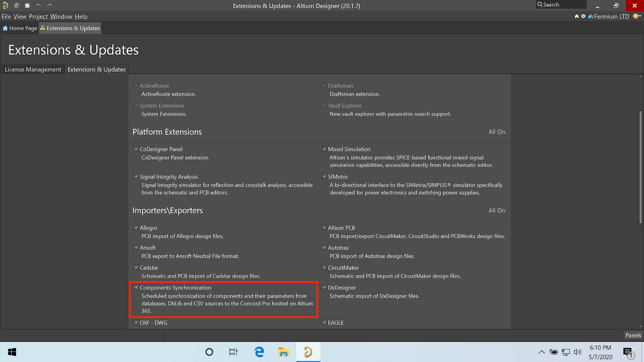Click the scroll up arrow of the list
The height and width of the screenshot is (362, 644).
tap(640, 76)
